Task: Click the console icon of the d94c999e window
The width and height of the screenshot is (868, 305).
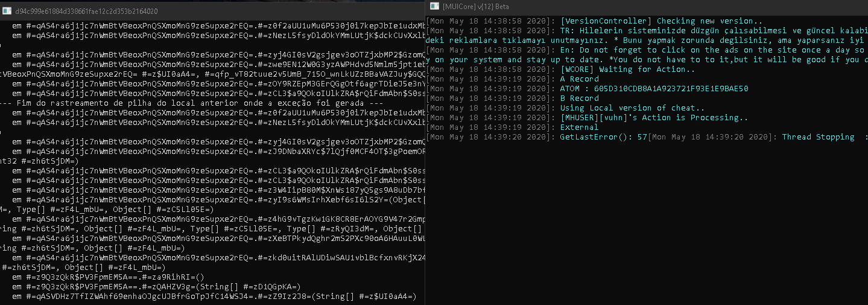Action: (x=7, y=11)
